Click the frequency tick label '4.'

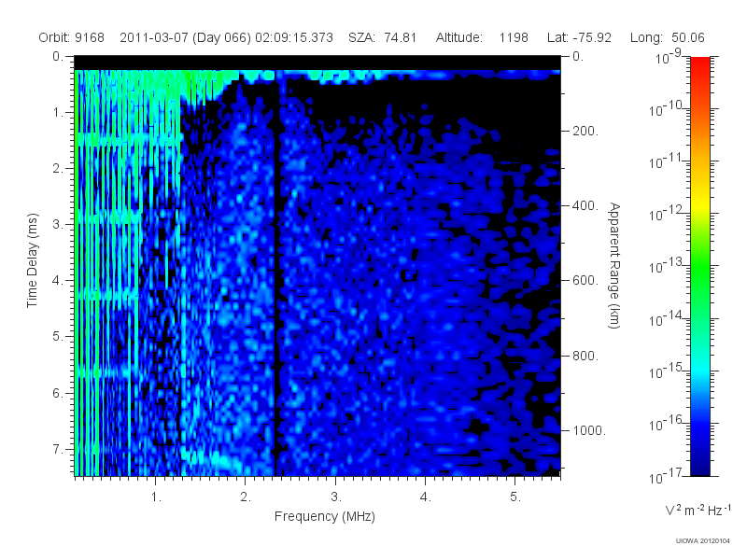tap(426, 497)
